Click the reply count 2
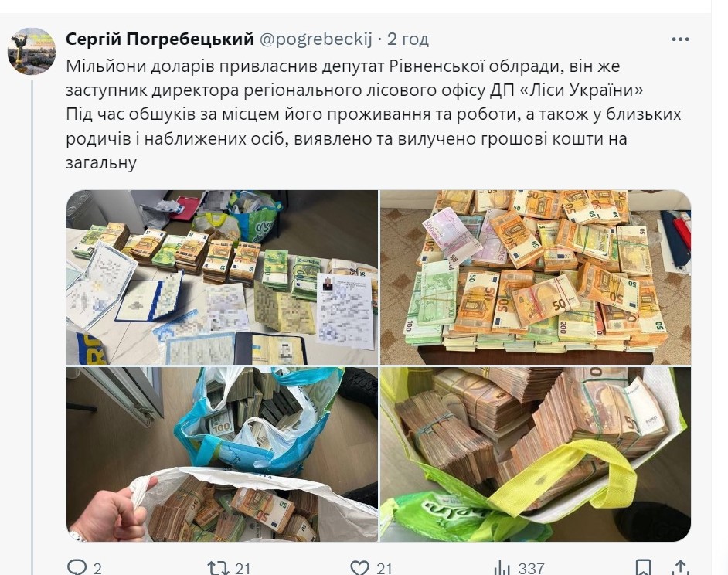The height and width of the screenshot is (575, 728). [97, 568]
